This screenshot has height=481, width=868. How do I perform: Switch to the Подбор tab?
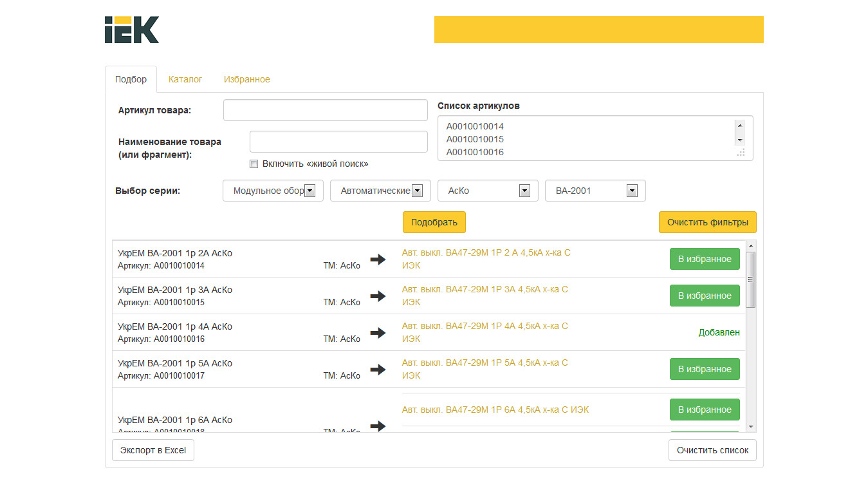(x=131, y=79)
